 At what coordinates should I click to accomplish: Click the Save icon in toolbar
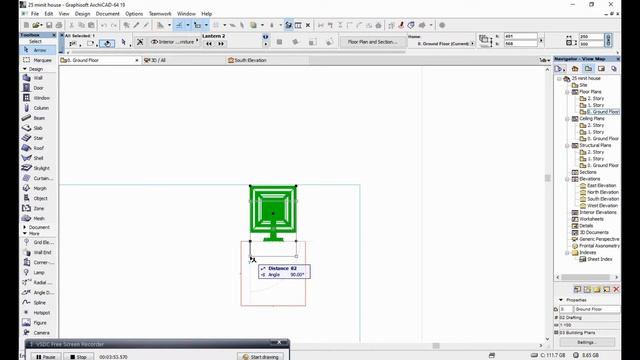49,25
